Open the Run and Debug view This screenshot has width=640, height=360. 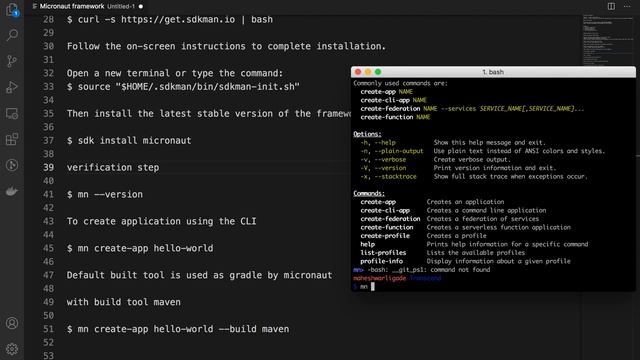tap(12, 87)
